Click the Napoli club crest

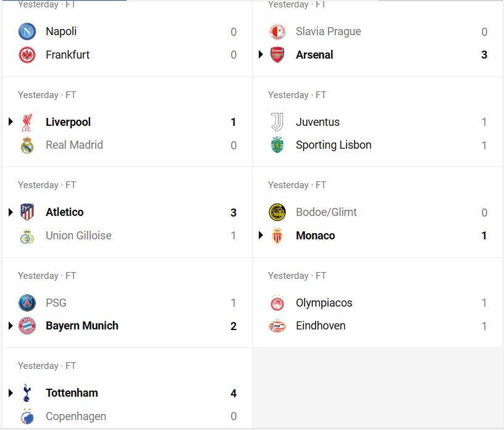27,31
